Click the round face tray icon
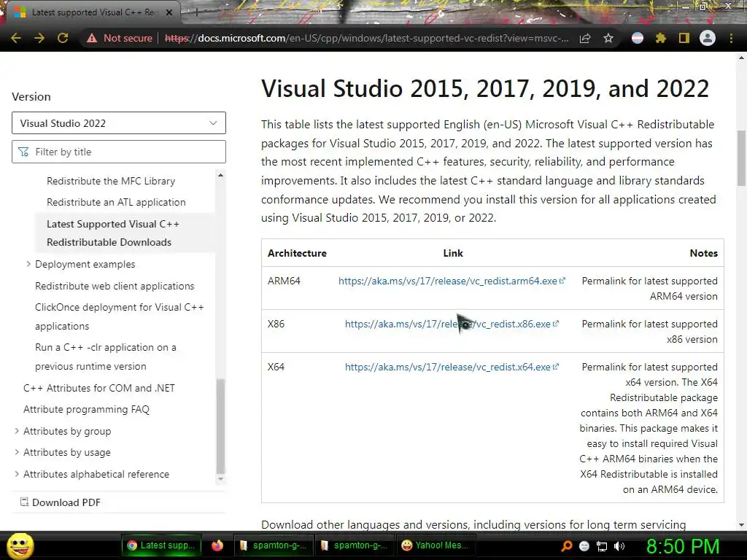Screen dimensions: 747x560 (584, 546)
